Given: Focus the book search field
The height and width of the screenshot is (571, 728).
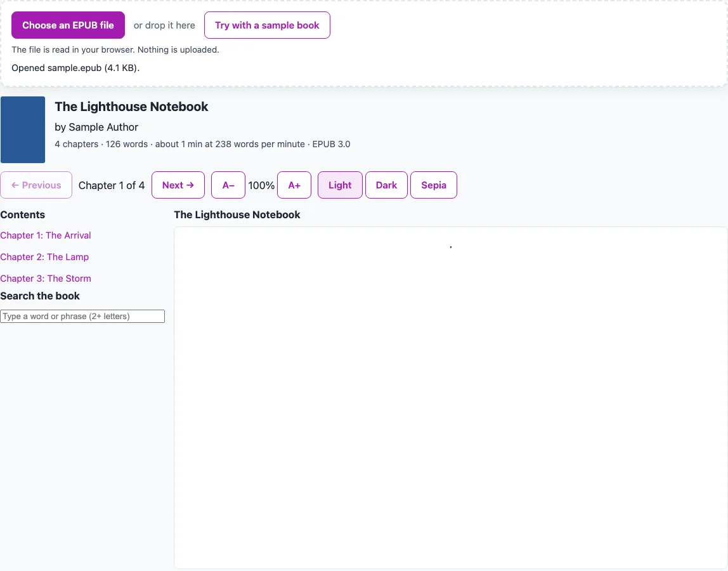Looking at the screenshot, I should [x=82, y=317].
